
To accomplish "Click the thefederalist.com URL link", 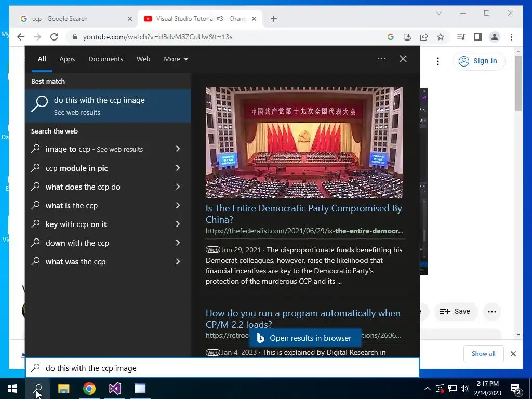I will (x=304, y=231).
